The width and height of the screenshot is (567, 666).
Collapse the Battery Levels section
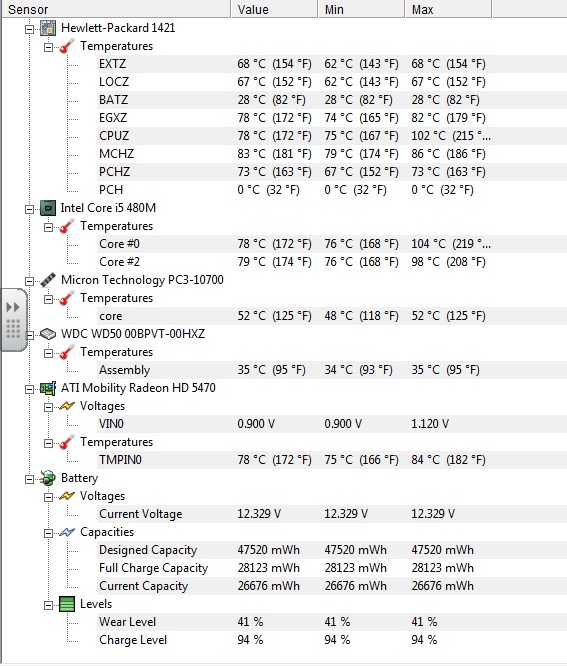[x=49, y=605]
